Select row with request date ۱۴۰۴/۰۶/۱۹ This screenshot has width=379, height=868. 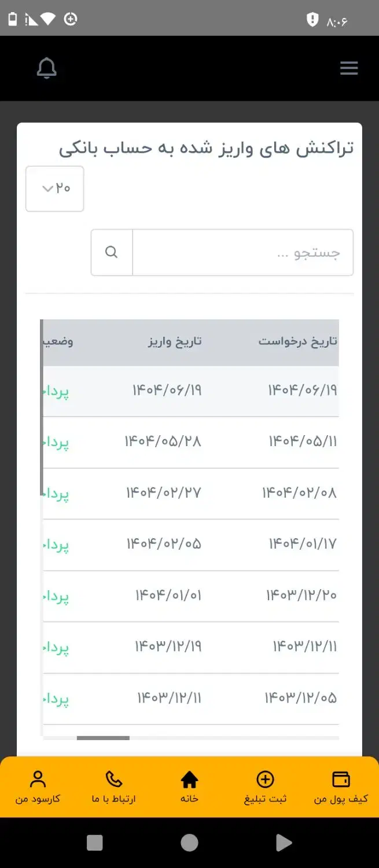pos(302,391)
